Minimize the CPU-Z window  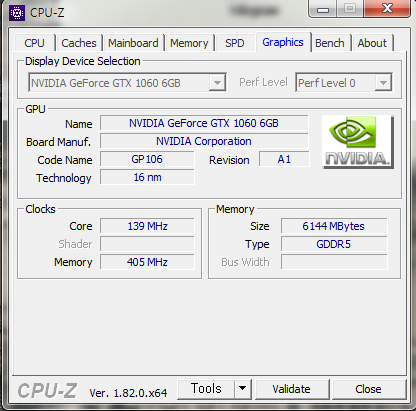(x=322, y=9)
